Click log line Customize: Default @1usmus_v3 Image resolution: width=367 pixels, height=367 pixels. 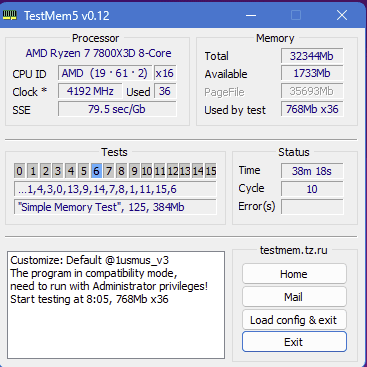click(x=89, y=260)
